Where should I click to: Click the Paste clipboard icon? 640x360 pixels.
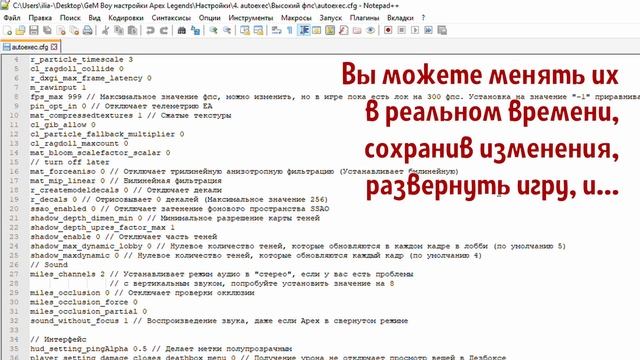pyautogui.click(x=132, y=30)
